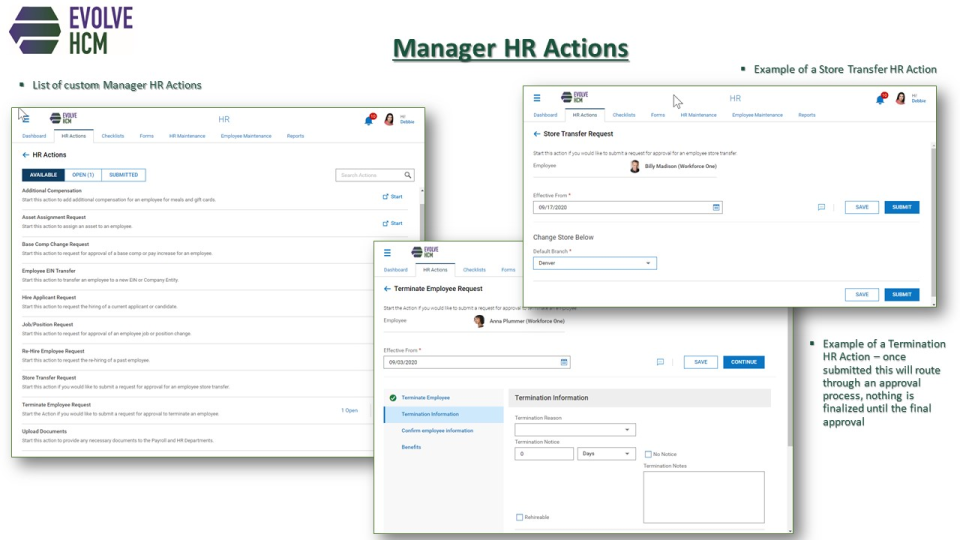Open Employee Maintenance tab in HR Actions list window
Screen dimensions: 960x540
(246, 136)
